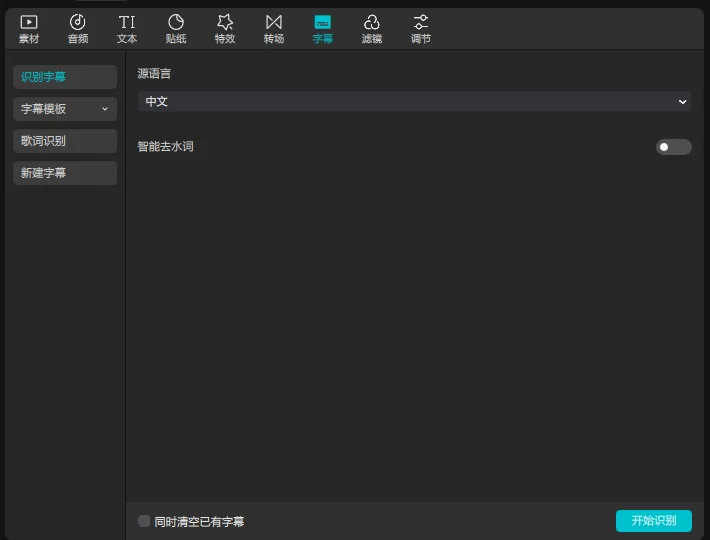710x540 pixels.
Task: Click the 字幕 subtitle icon
Action: pos(323,22)
